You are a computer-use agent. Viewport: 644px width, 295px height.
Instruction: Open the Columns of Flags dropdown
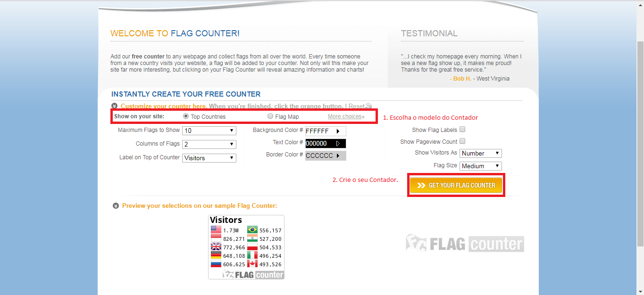click(x=209, y=144)
